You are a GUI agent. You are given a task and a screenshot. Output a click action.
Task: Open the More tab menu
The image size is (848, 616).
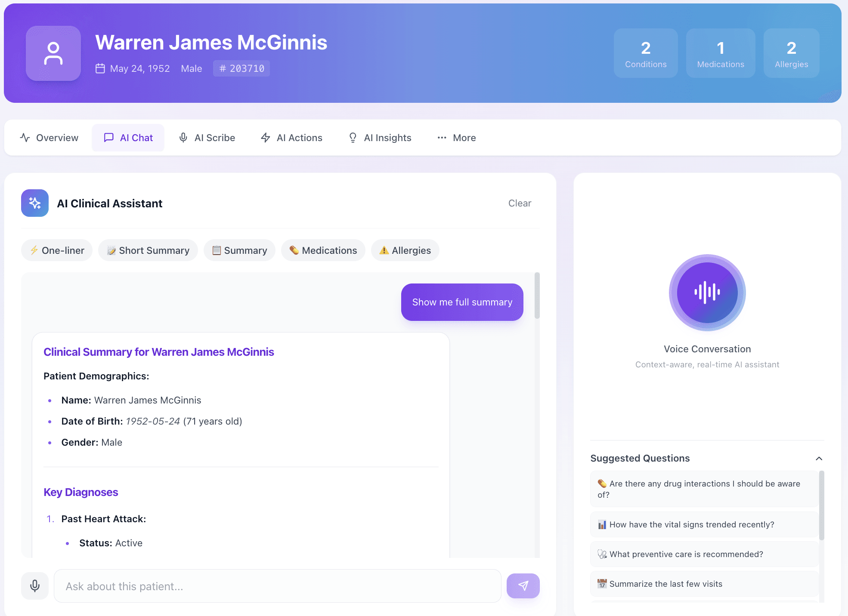[456, 138]
